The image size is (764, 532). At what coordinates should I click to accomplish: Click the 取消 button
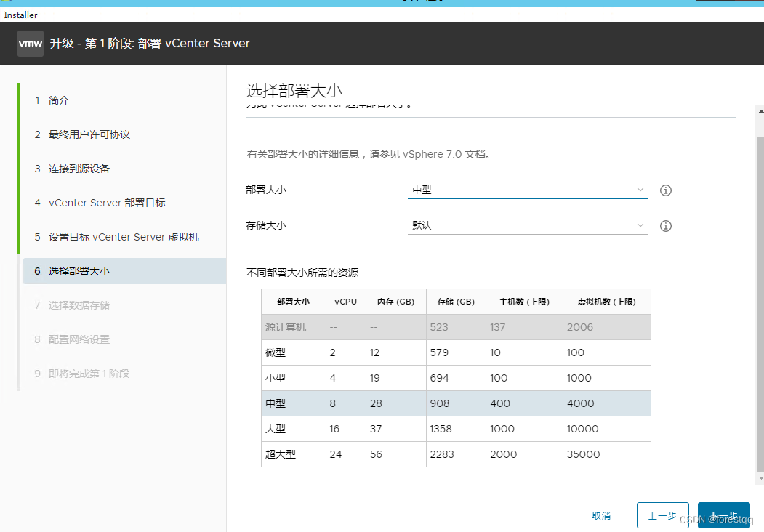click(601, 515)
